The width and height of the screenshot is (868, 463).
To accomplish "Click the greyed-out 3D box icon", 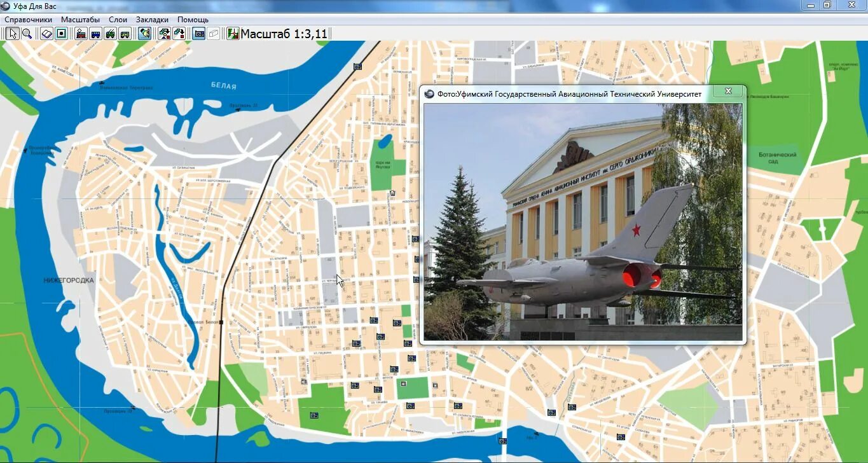I will click(214, 34).
